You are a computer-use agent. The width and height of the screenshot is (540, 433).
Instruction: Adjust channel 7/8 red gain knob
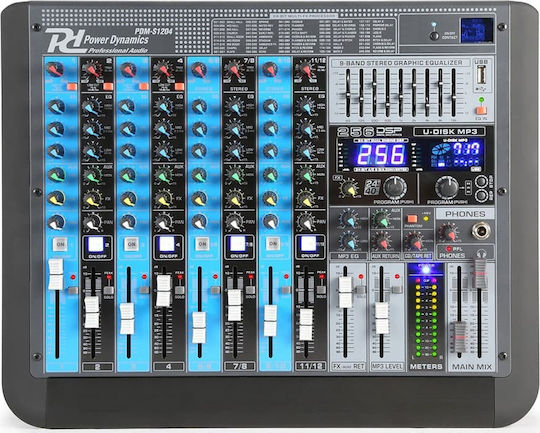[235, 70]
